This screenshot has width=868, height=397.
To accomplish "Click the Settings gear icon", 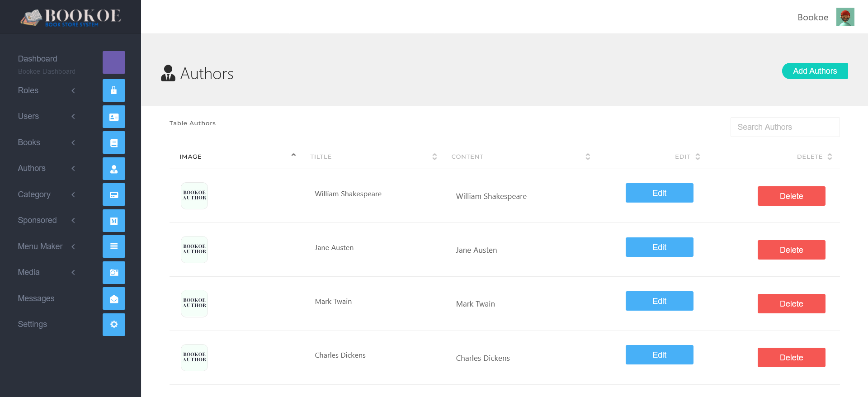I will point(114,325).
